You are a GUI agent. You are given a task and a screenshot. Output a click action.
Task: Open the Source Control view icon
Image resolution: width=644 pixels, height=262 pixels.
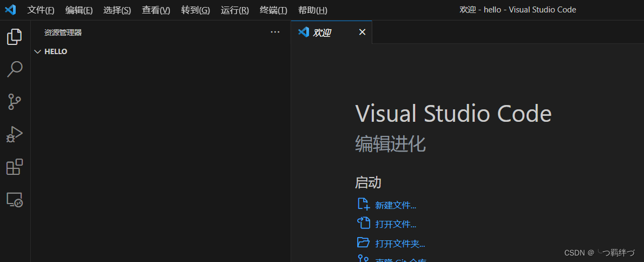pyautogui.click(x=15, y=101)
